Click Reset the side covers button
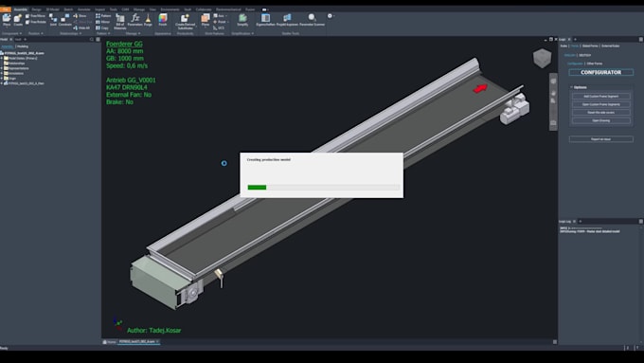The width and height of the screenshot is (644, 363). click(x=600, y=112)
